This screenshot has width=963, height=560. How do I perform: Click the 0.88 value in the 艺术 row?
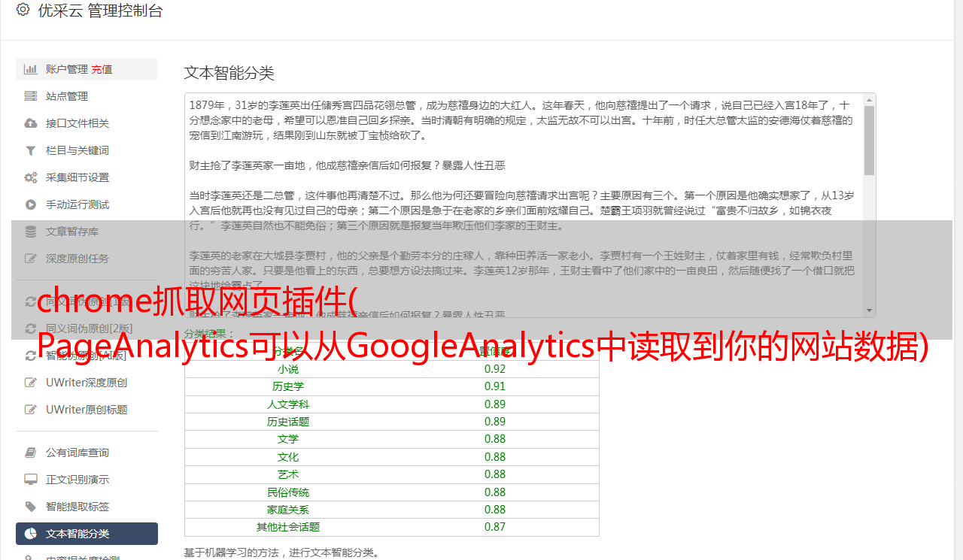[495, 474]
